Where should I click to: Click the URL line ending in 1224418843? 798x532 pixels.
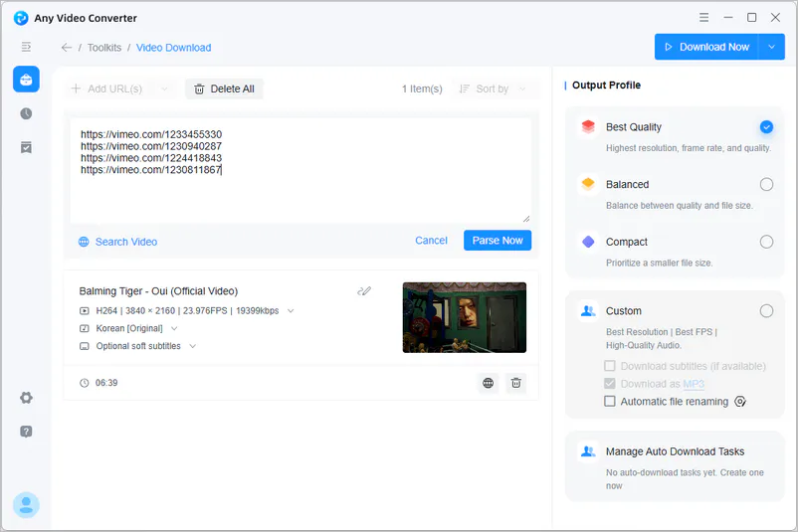[x=151, y=158]
